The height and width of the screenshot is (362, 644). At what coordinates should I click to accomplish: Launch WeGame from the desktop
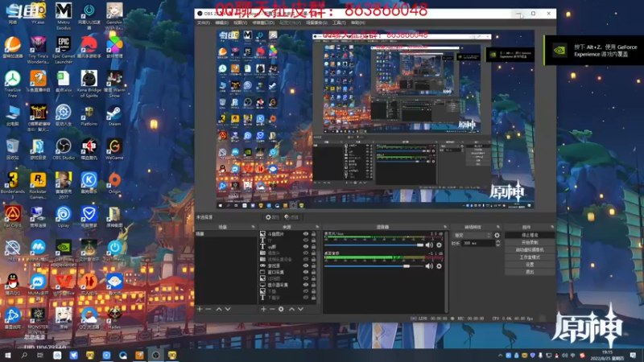[114, 149]
